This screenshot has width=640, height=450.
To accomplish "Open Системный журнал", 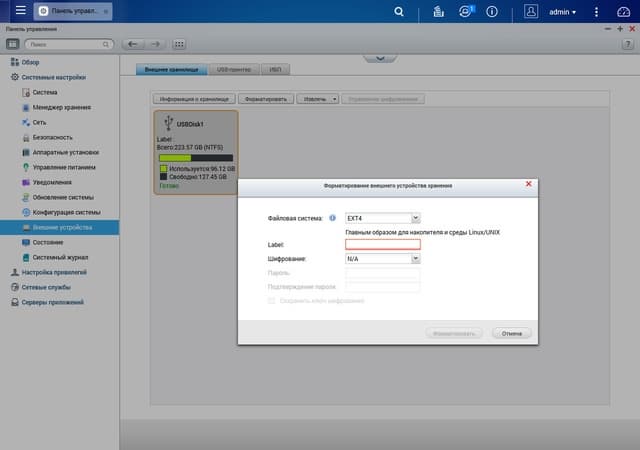I will coord(60,258).
